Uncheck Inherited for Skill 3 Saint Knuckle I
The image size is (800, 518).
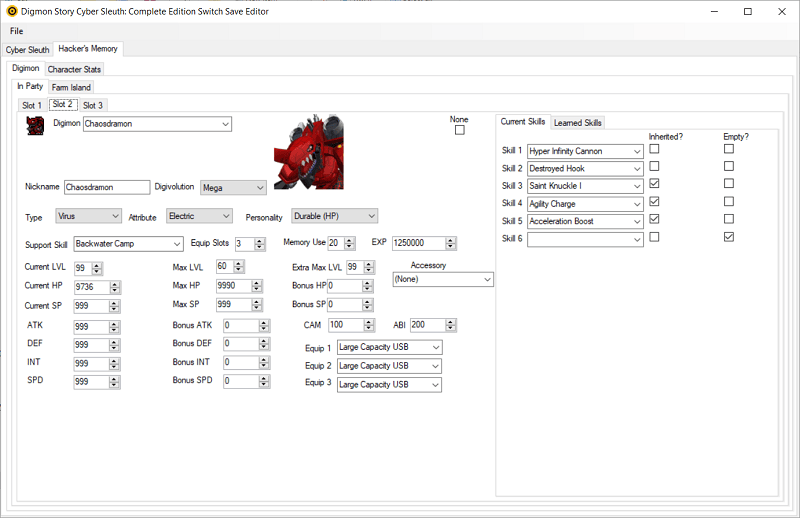pos(654,183)
